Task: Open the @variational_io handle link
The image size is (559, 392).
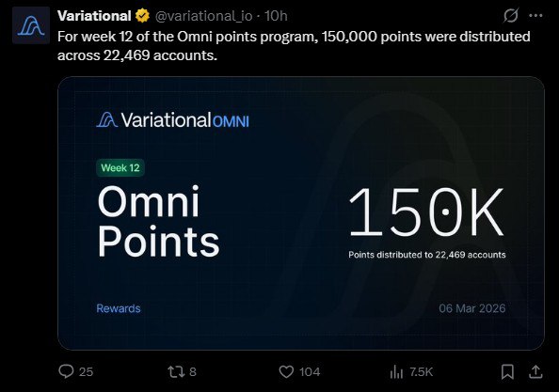Action: pyautogui.click(x=204, y=16)
